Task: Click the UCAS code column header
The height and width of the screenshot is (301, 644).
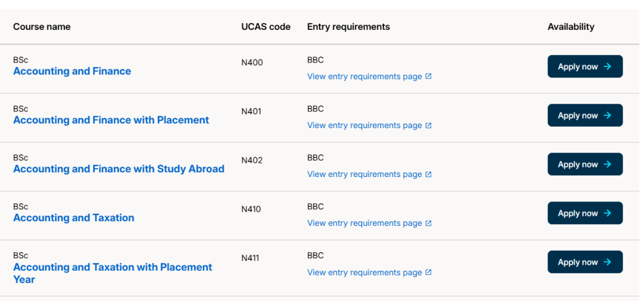Action: tap(266, 27)
